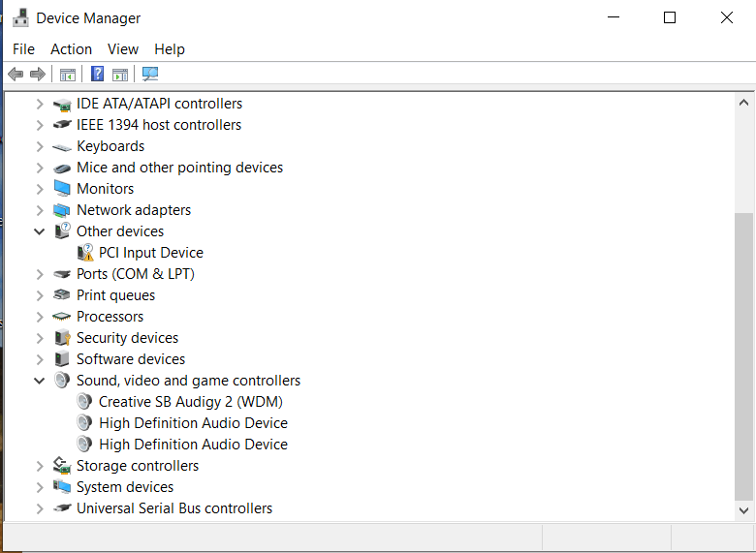
Task: Maximize the Device Manager window
Action: 670,17
